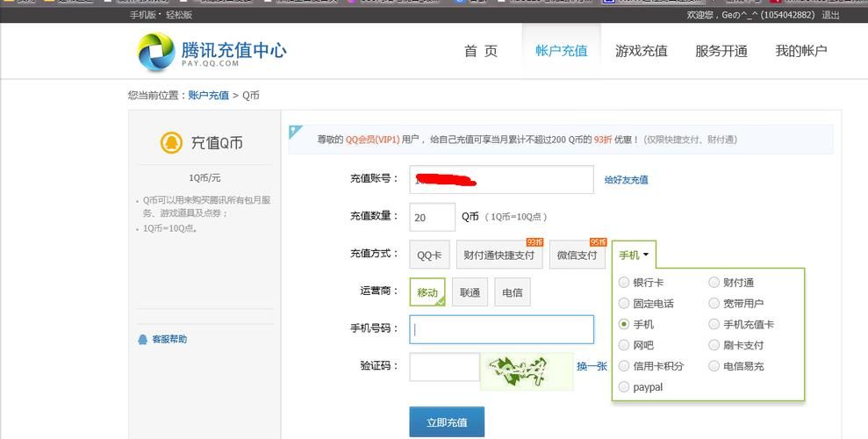Click 给好友充值 link

[x=626, y=179]
